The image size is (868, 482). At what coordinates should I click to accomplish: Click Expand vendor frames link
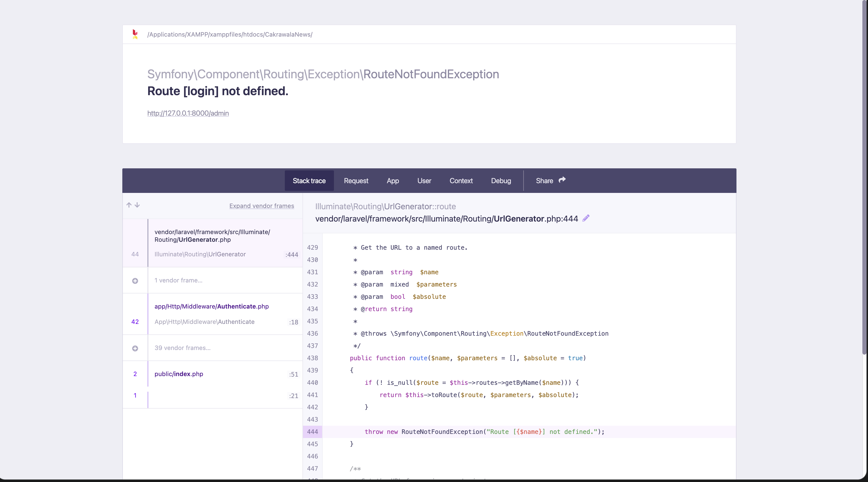tap(262, 206)
